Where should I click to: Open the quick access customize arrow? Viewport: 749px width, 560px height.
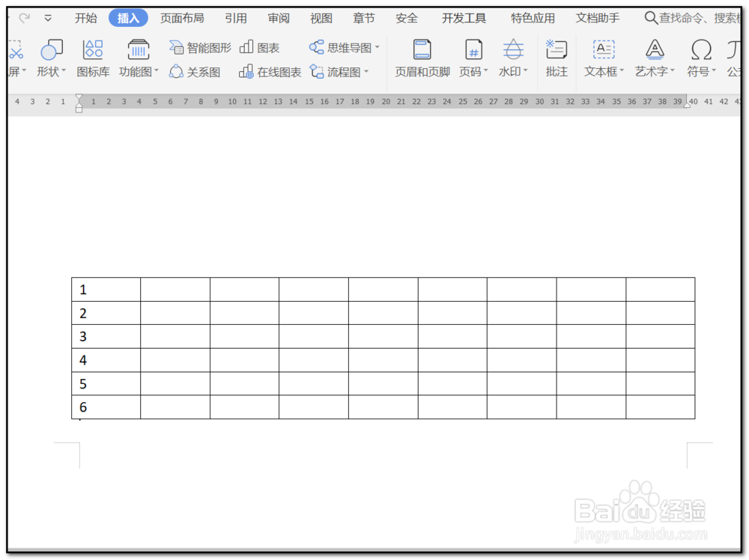pyautogui.click(x=48, y=18)
